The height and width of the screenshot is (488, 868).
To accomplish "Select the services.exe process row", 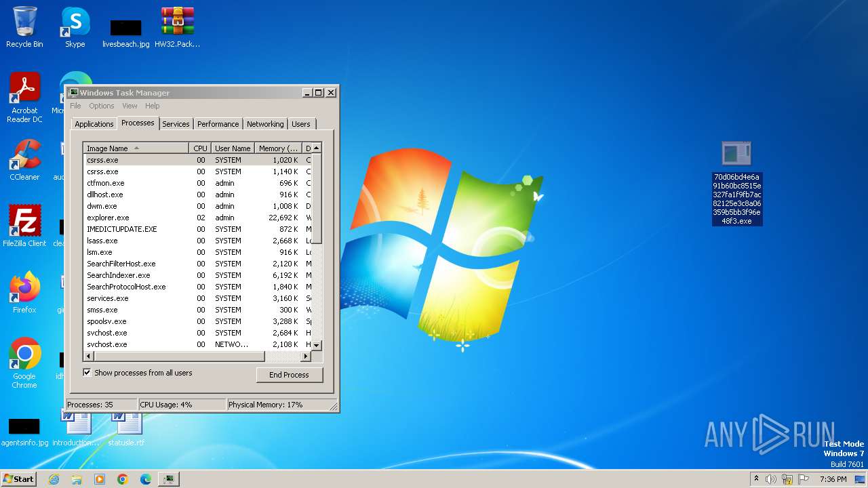I will (x=197, y=298).
